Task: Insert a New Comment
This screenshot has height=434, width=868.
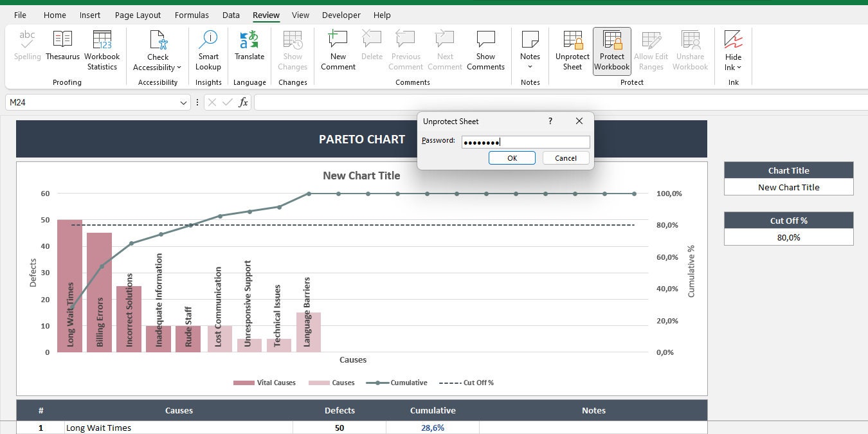Action: [x=338, y=50]
